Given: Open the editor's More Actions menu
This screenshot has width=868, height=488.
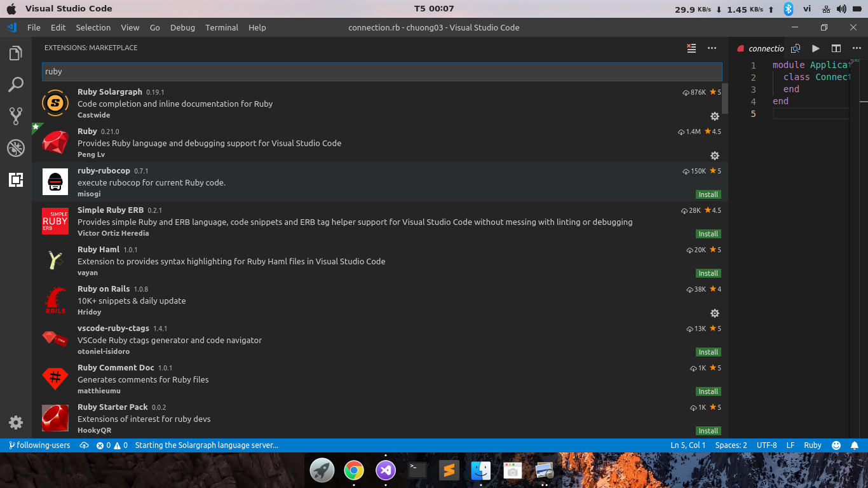Looking at the screenshot, I should (857, 48).
